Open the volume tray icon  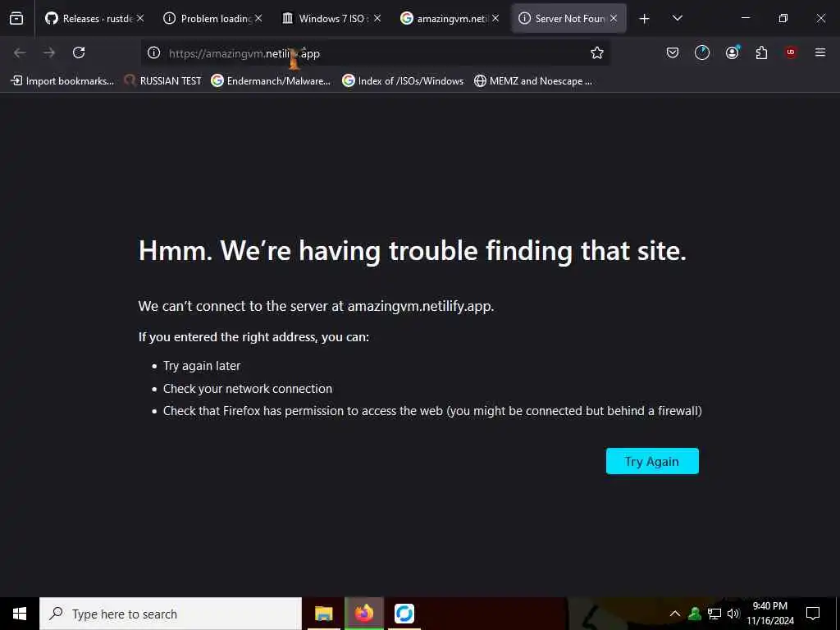tap(733, 614)
